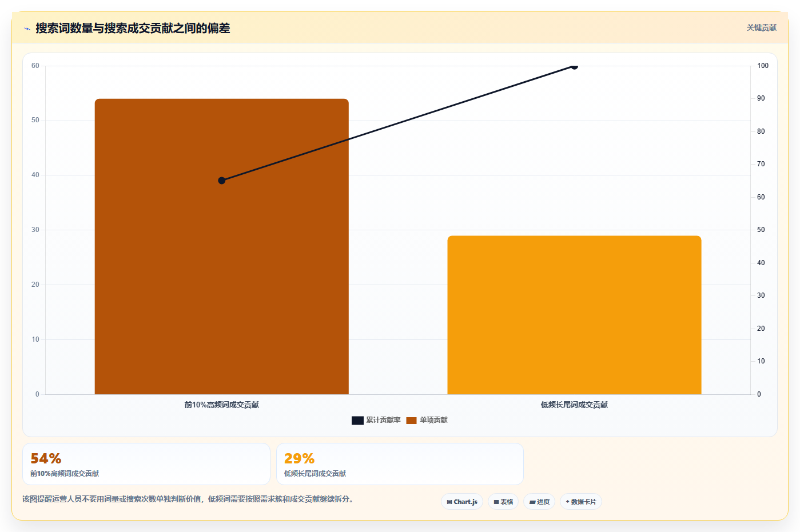Click the 累计贡献率 legend text

(383, 420)
